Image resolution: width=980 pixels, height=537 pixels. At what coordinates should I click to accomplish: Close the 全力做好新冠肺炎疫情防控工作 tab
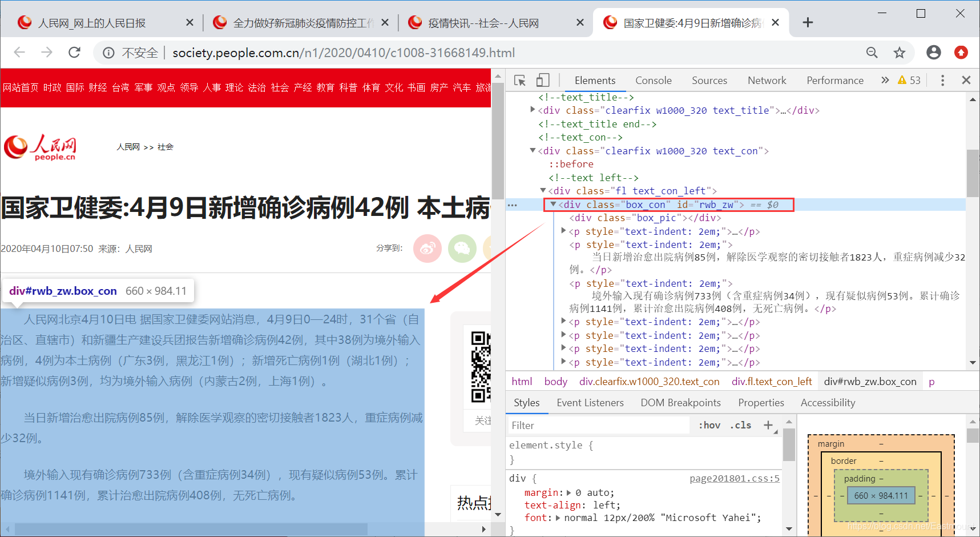385,22
